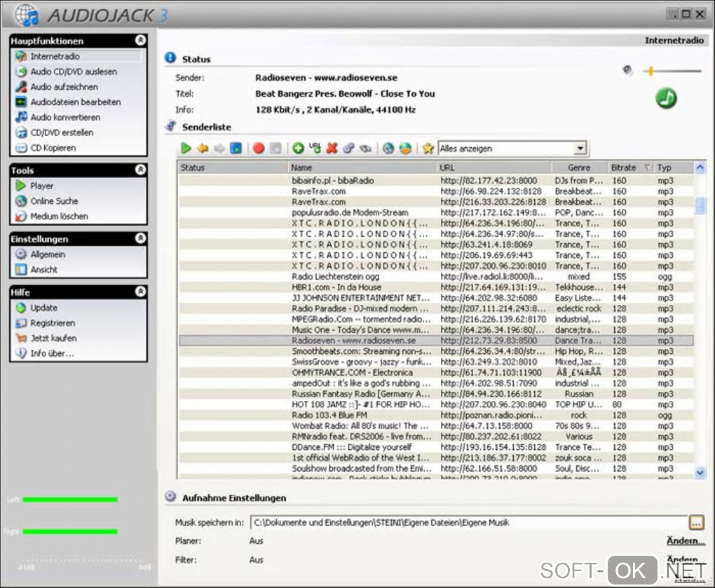Collapse the Tools panel
The height and width of the screenshot is (588, 715).
click(140, 170)
